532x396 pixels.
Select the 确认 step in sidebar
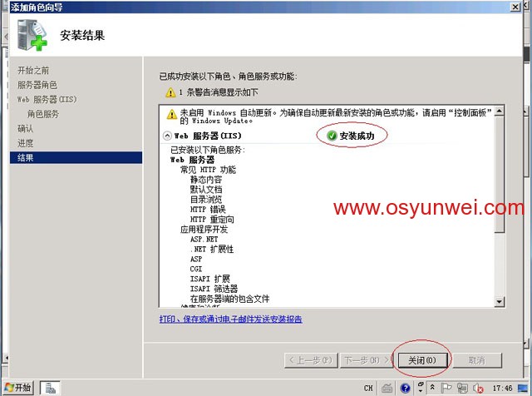[26, 129]
